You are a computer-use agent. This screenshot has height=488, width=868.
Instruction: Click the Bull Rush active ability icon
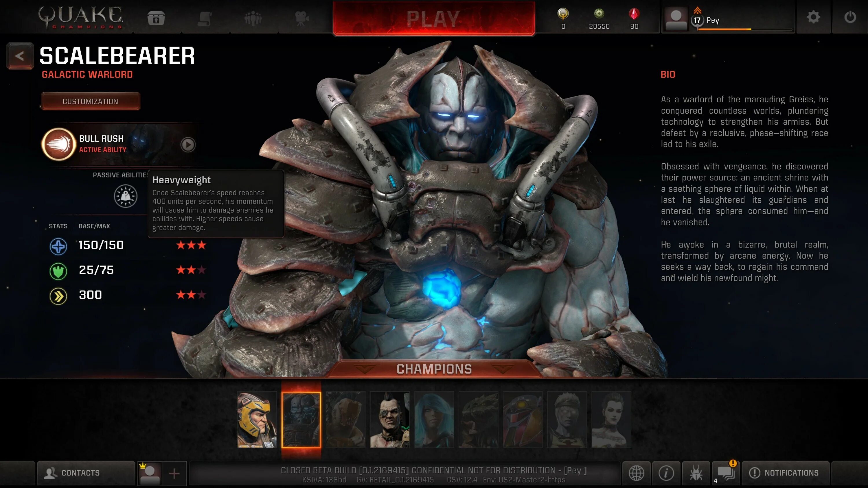[57, 143]
